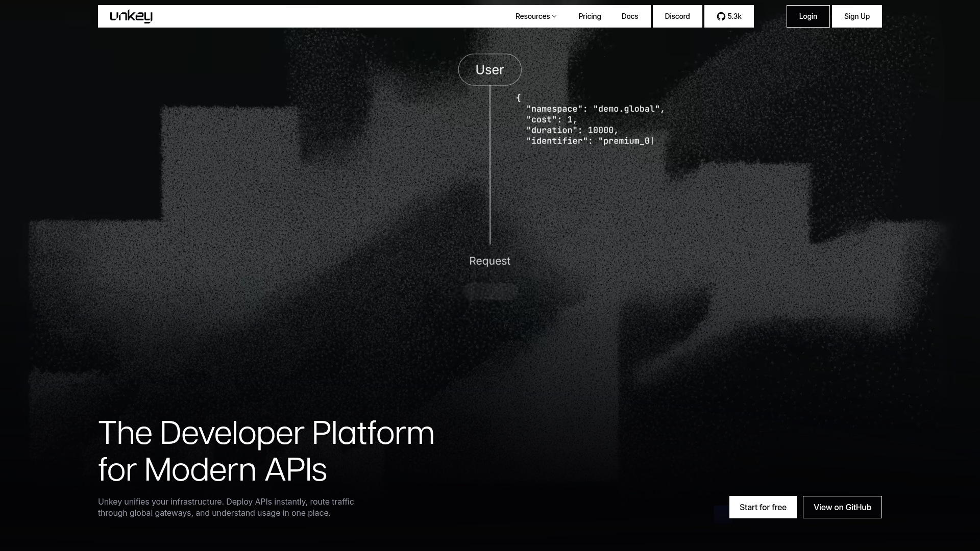Click the Login button

coord(808,16)
